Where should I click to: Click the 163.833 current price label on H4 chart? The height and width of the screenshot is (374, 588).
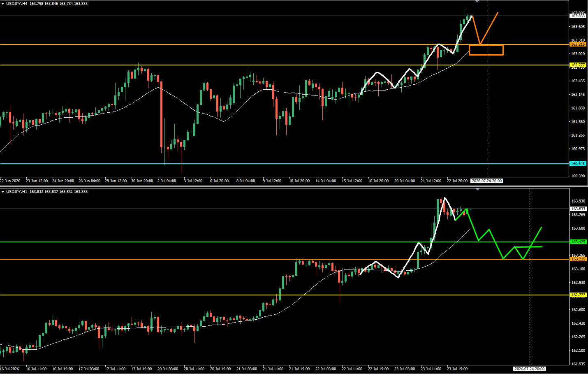pyautogui.click(x=578, y=16)
